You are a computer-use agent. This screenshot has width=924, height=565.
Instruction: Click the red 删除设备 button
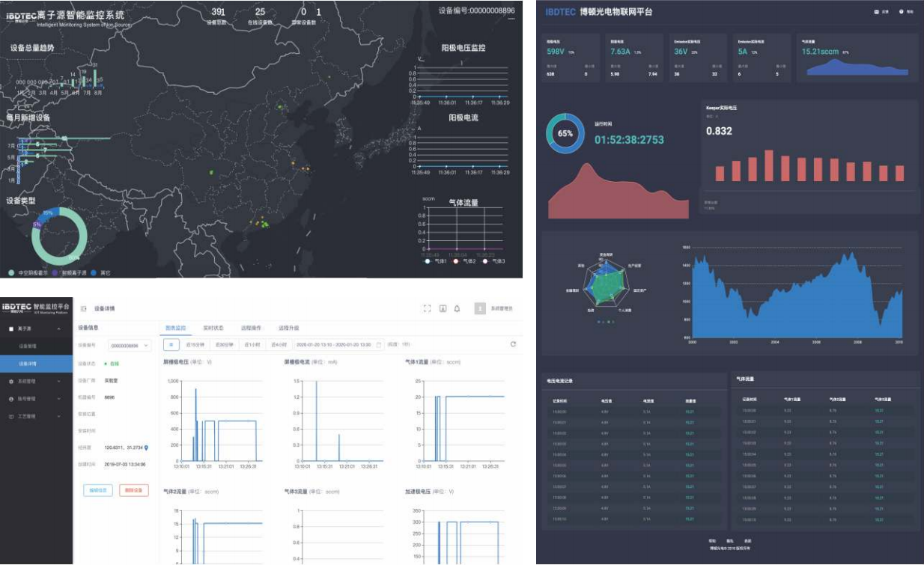coord(134,490)
